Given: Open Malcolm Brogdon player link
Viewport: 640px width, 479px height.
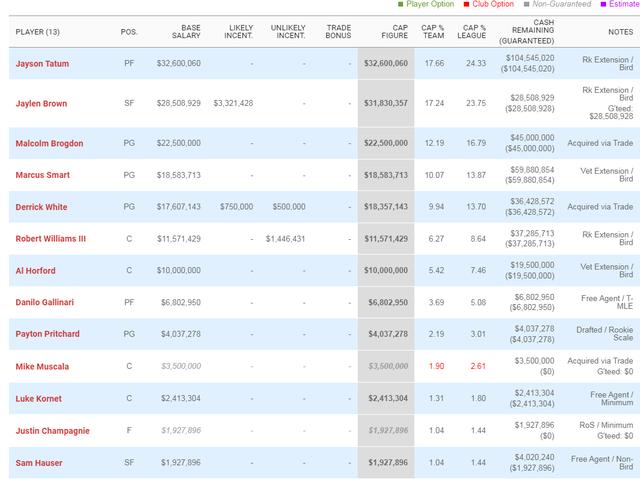Looking at the screenshot, I should 49,144.
